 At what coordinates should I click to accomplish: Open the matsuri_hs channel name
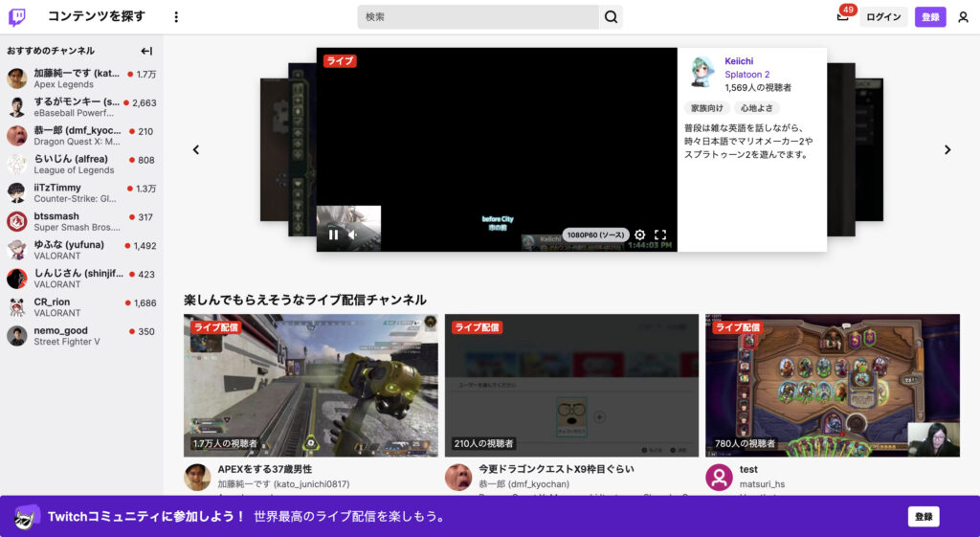(x=762, y=483)
